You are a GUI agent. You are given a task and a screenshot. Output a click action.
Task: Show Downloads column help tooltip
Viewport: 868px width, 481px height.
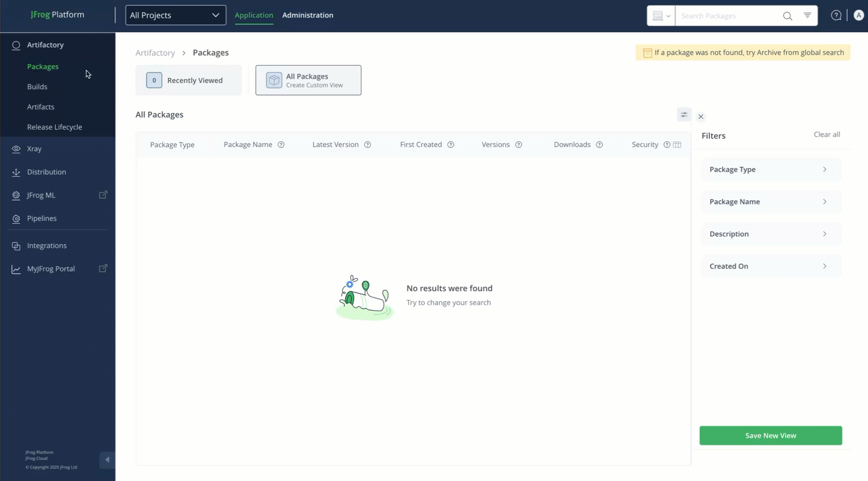(599, 145)
